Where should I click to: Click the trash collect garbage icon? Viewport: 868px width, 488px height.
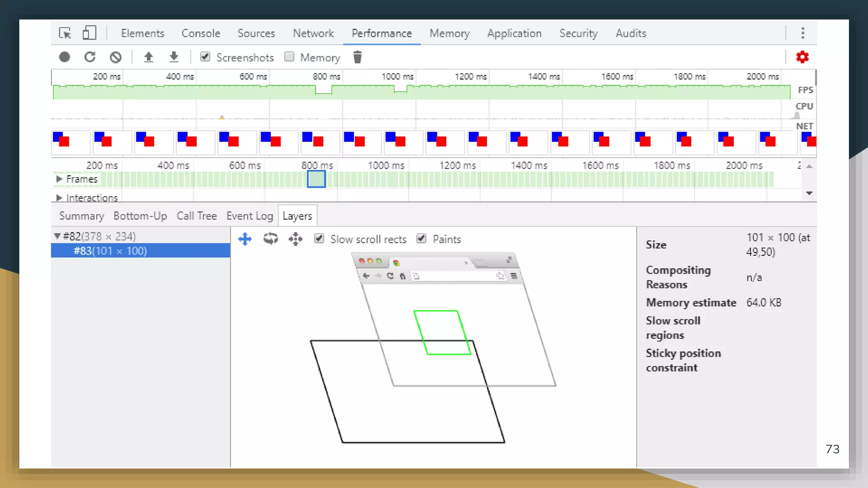tap(357, 57)
